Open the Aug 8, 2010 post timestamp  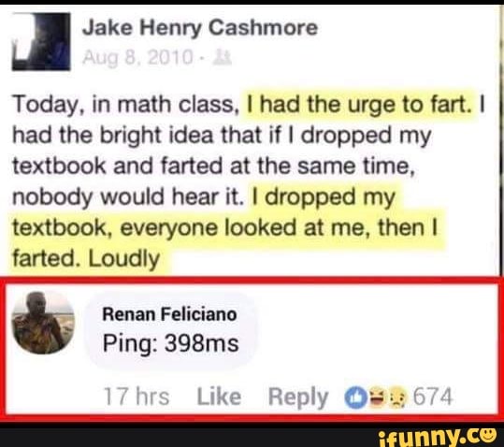pyautogui.click(x=138, y=58)
